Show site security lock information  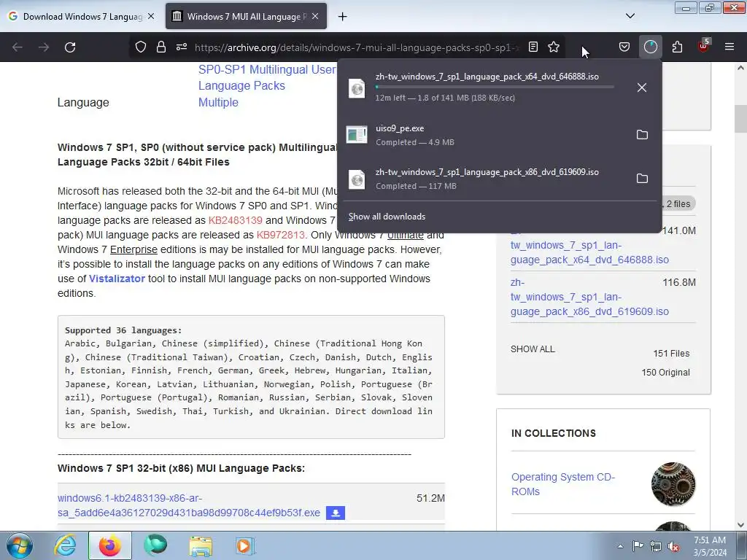click(161, 47)
